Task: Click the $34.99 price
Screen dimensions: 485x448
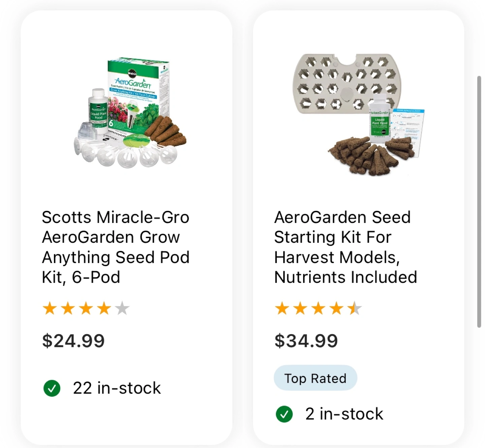Action: [x=306, y=341]
